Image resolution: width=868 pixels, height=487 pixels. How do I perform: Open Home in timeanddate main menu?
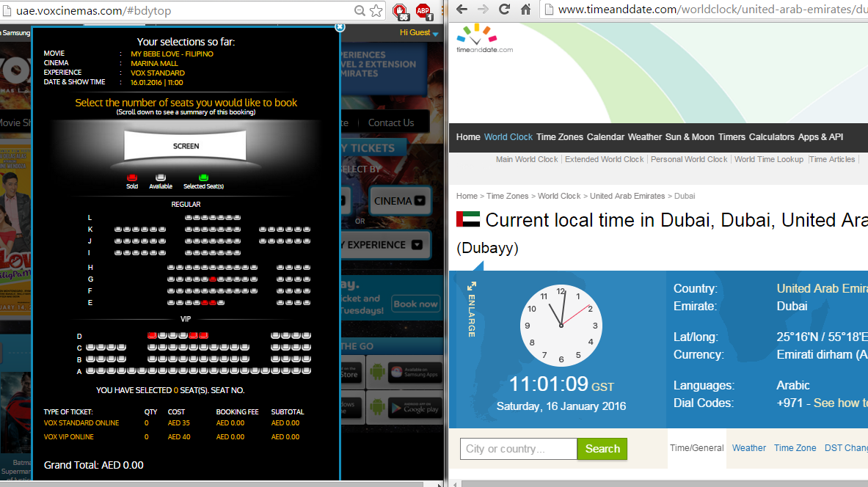[468, 136]
